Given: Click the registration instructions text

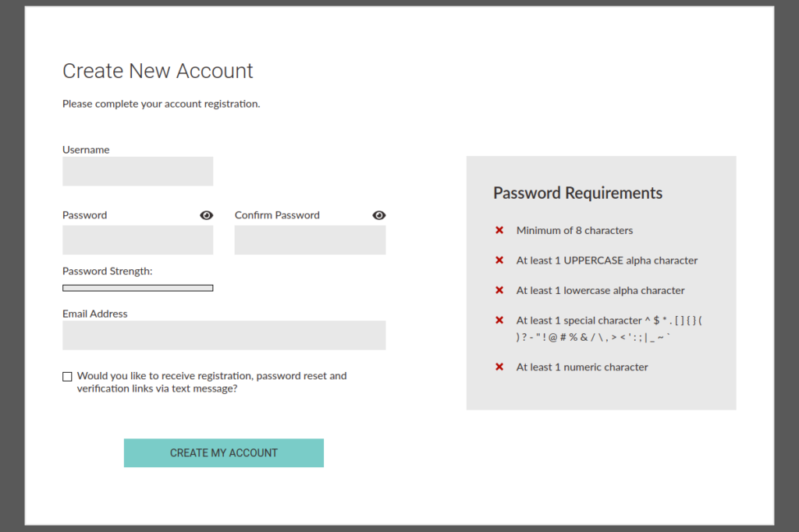Looking at the screenshot, I should tap(162, 103).
